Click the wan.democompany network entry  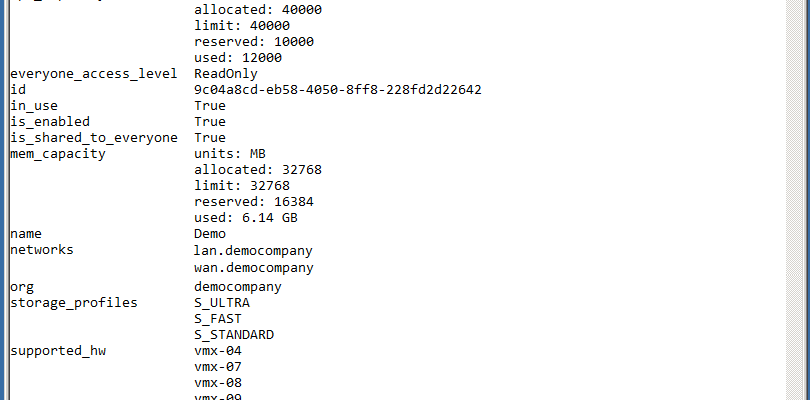[253, 267]
